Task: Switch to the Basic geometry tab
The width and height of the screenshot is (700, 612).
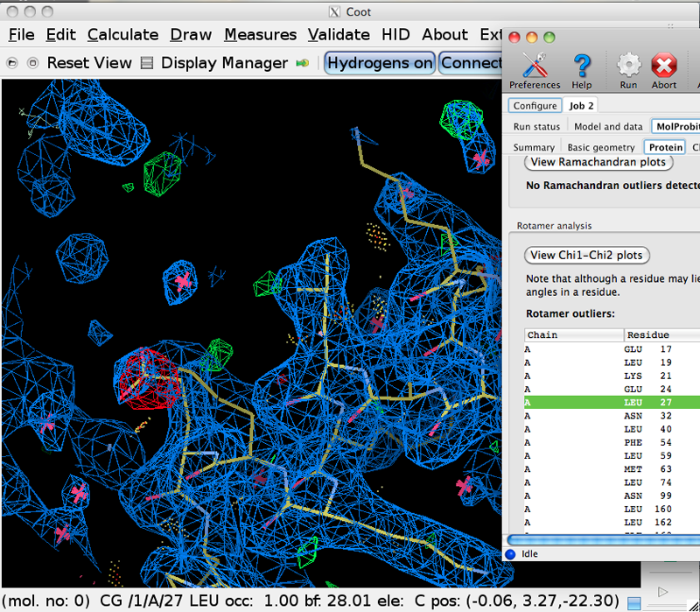Action: point(601,147)
